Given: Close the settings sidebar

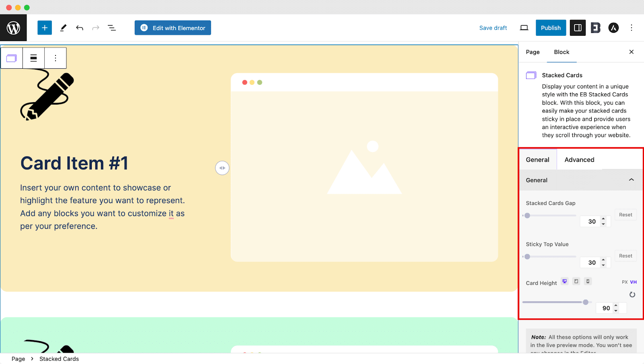Looking at the screenshot, I should (632, 52).
